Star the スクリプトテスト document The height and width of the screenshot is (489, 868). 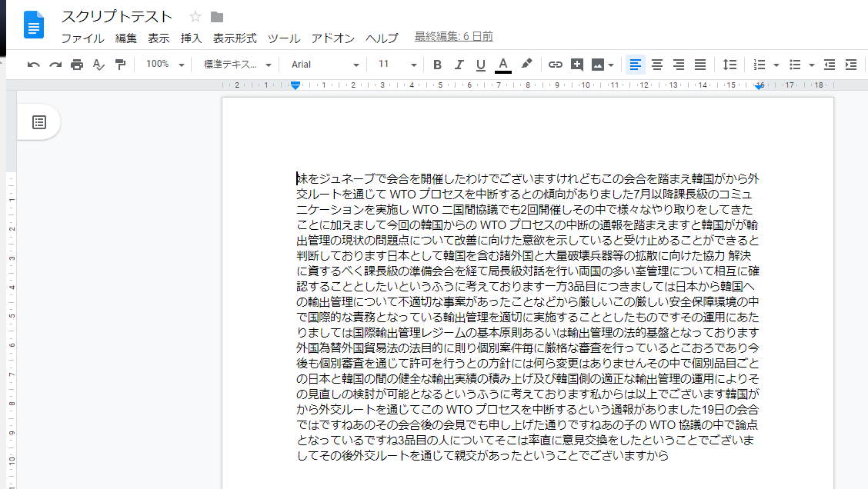point(195,17)
